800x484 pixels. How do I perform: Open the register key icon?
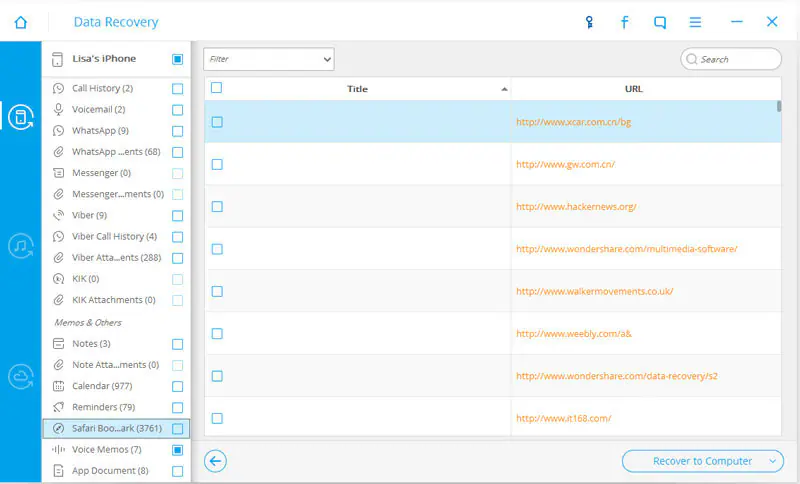589,22
